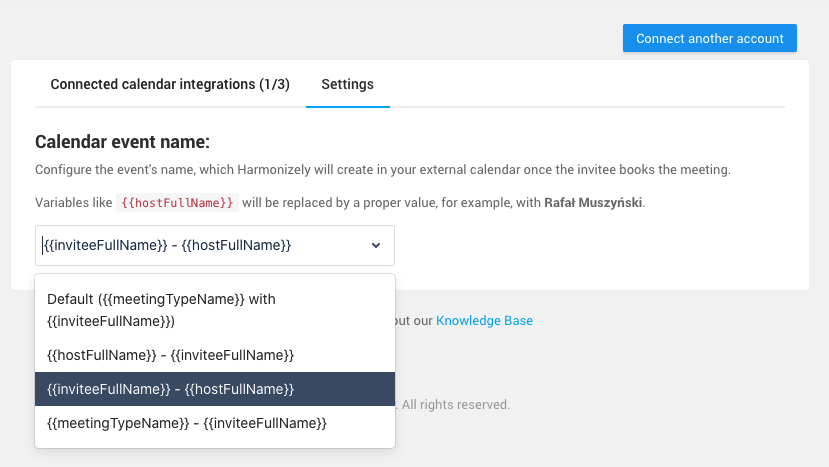Viewport: 829px width, 467px height.
Task: Click the Calendar event name heading
Action: 122,142
